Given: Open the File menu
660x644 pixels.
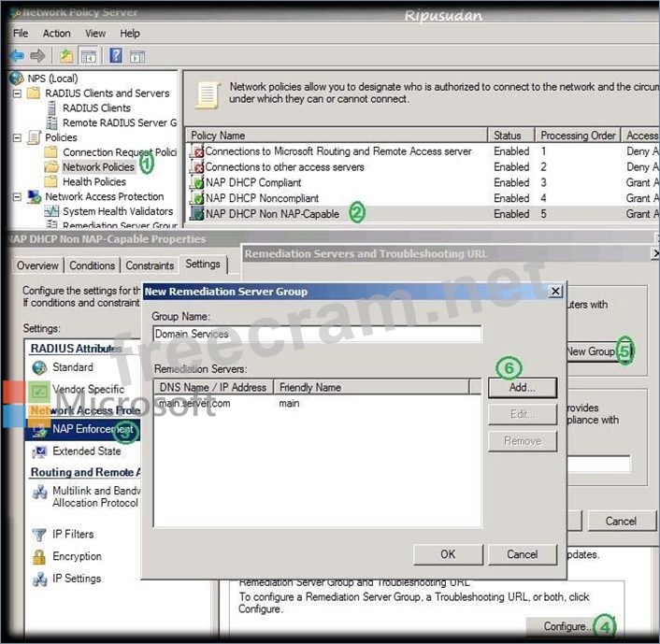Looking at the screenshot, I should coord(21,34).
